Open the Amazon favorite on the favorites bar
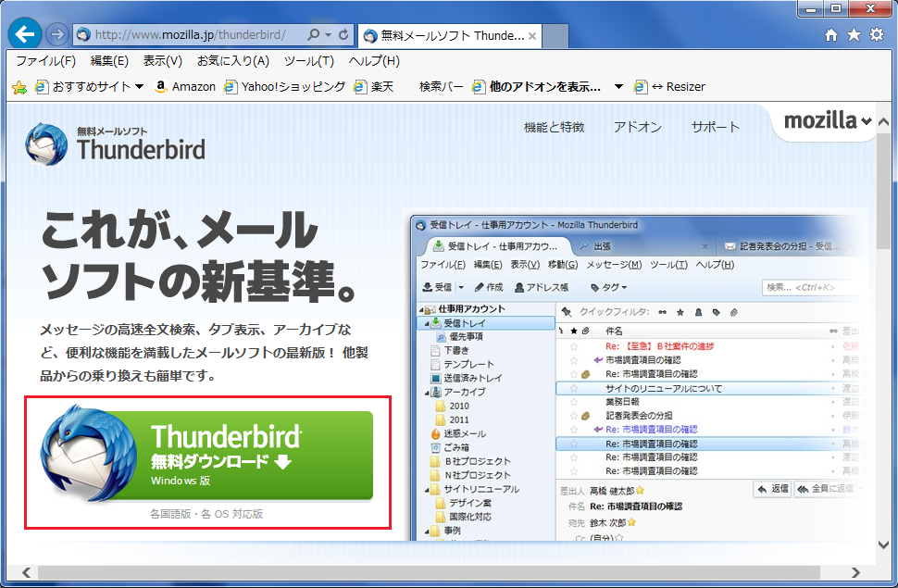 tap(185, 86)
